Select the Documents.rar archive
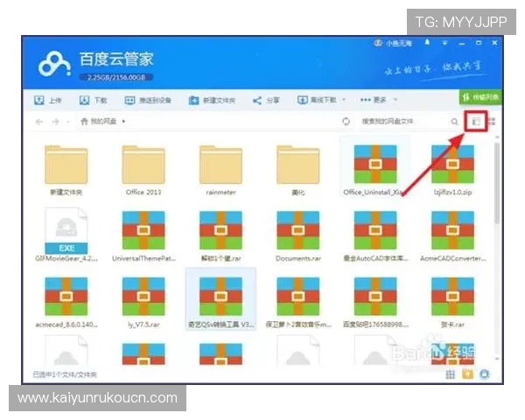The width and height of the screenshot is (525, 420). [x=298, y=236]
